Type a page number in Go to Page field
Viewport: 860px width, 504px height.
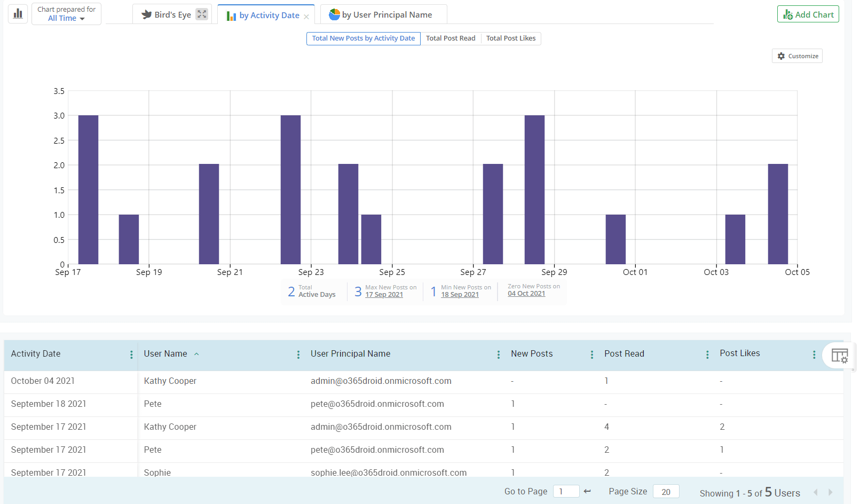[566, 491]
